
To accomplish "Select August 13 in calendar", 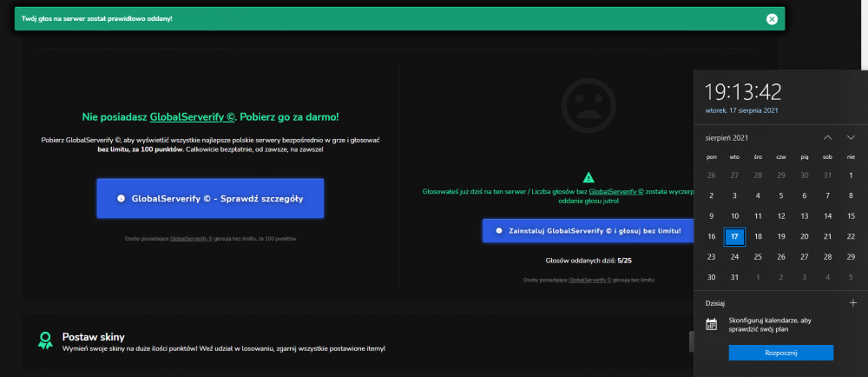I will (805, 216).
